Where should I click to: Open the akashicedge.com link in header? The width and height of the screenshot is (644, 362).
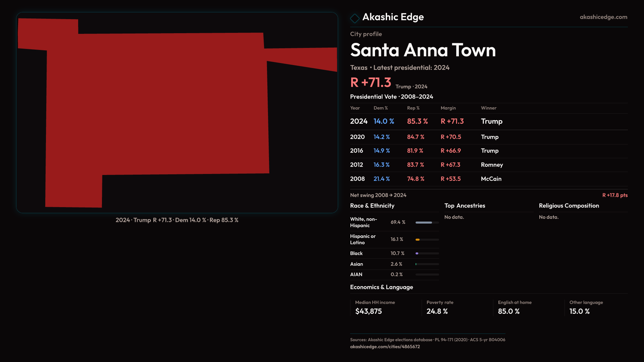[603, 17]
